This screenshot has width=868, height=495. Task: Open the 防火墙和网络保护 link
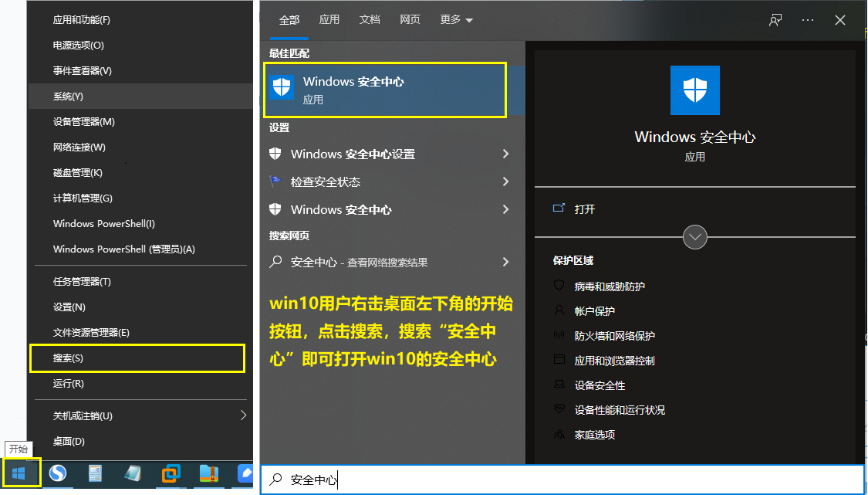coord(614,336)
